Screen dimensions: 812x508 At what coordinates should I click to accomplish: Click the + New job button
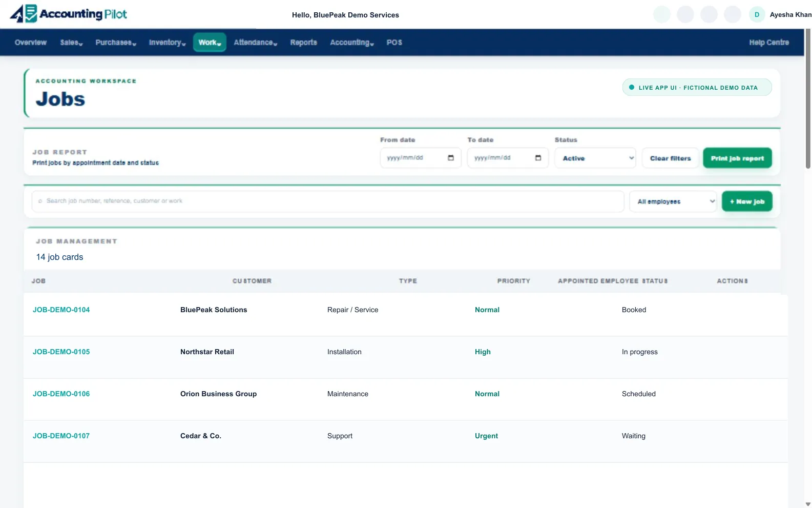tap(747, 201)
